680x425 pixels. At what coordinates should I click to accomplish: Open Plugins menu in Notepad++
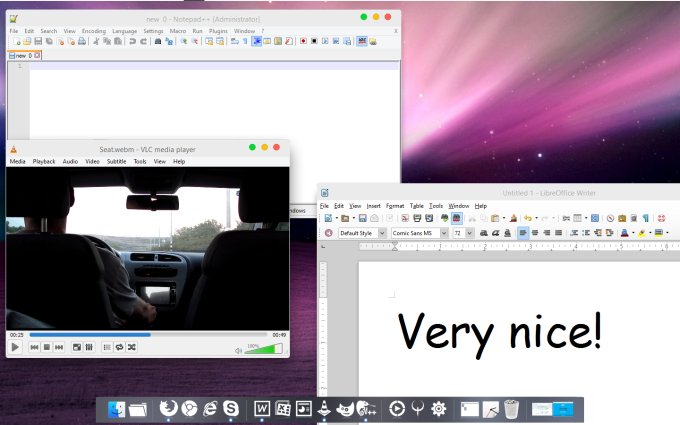218,31
